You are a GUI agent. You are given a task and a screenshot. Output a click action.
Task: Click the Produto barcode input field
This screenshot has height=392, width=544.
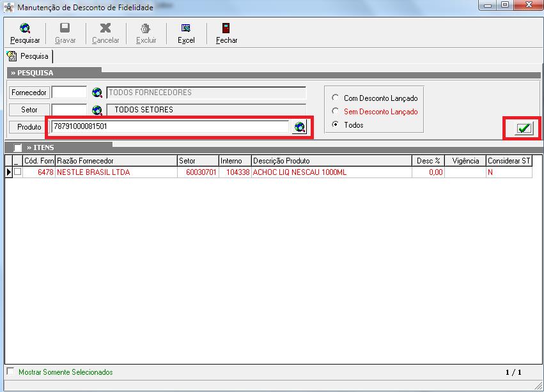(170, 126)
